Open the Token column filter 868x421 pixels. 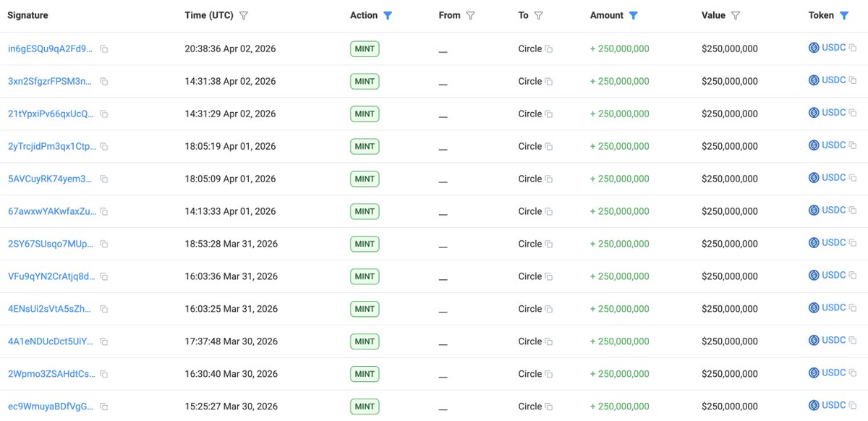[x=844, y=15]
